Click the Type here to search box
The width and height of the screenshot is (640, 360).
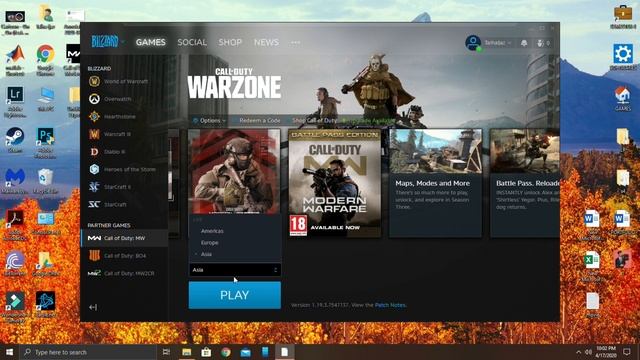point(88,352)
